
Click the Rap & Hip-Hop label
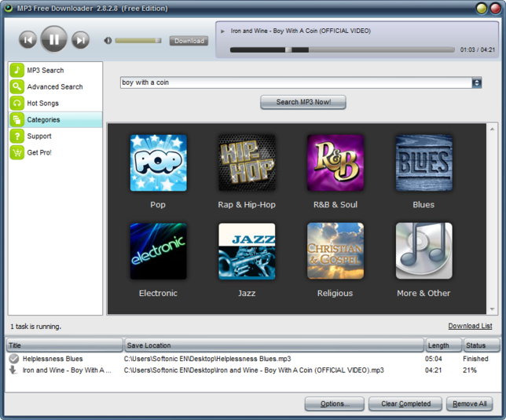click(247, 205)
